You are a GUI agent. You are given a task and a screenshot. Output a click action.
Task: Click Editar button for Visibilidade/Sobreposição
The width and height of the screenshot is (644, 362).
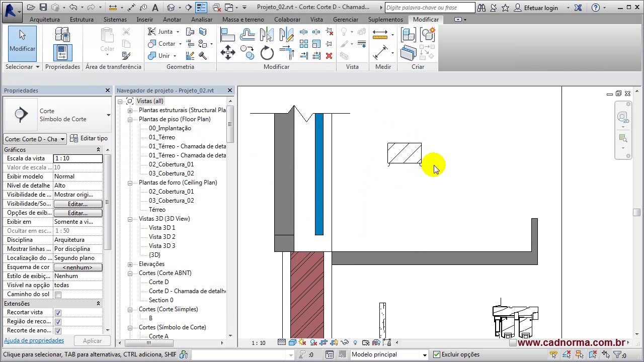(x=77, y=204)
